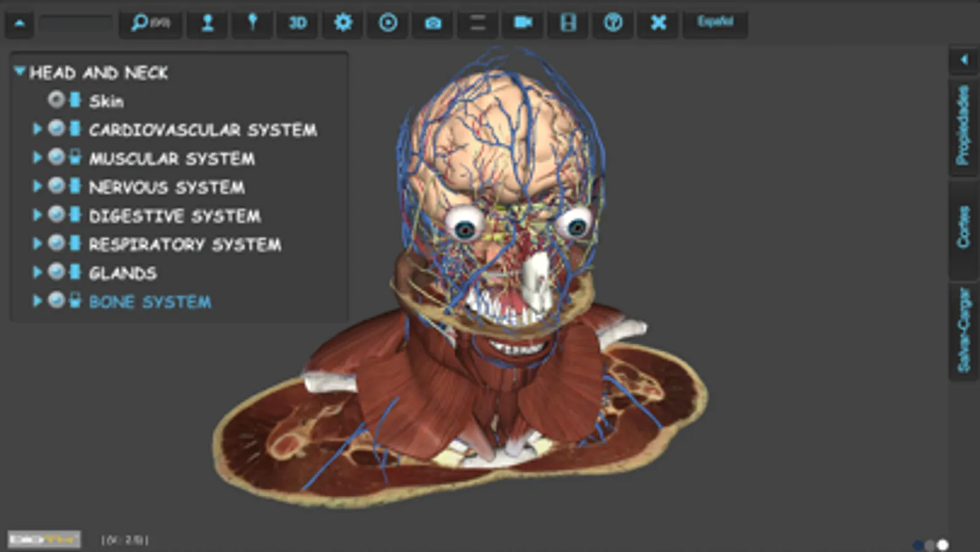Toggle visibility sphere for Bone System

[x=56, y=300]
